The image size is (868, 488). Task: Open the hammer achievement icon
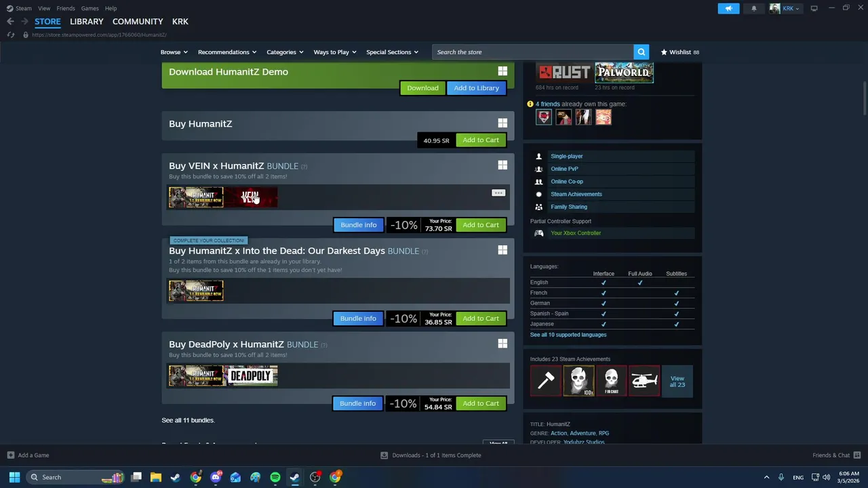(546, 381)
